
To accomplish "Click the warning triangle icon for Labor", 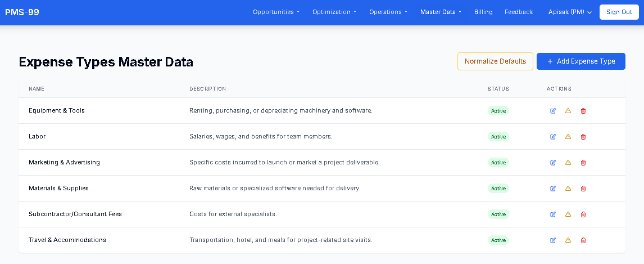I will pyautogui.click(x=568, y=137).
